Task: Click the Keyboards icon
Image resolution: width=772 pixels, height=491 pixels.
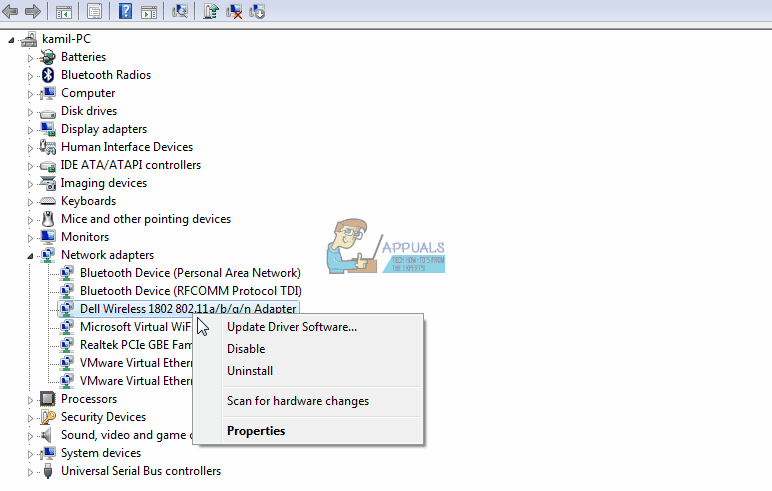Action: click(48, 201)
